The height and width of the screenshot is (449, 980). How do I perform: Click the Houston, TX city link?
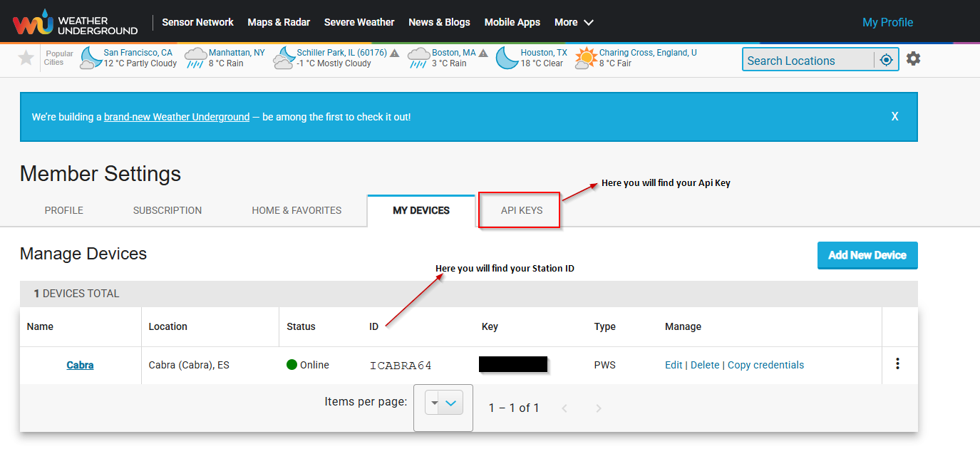[x=544, y=53]
